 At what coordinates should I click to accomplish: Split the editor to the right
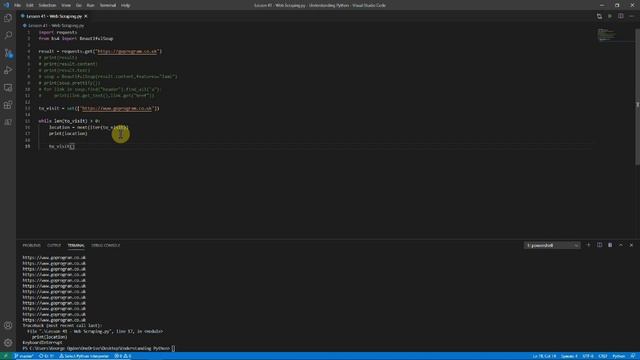tap(620, 16)
